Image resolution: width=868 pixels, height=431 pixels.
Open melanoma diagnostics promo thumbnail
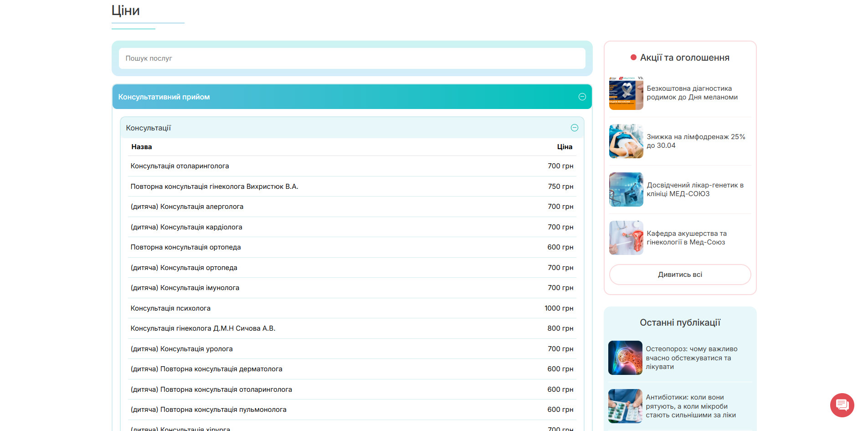626,93
